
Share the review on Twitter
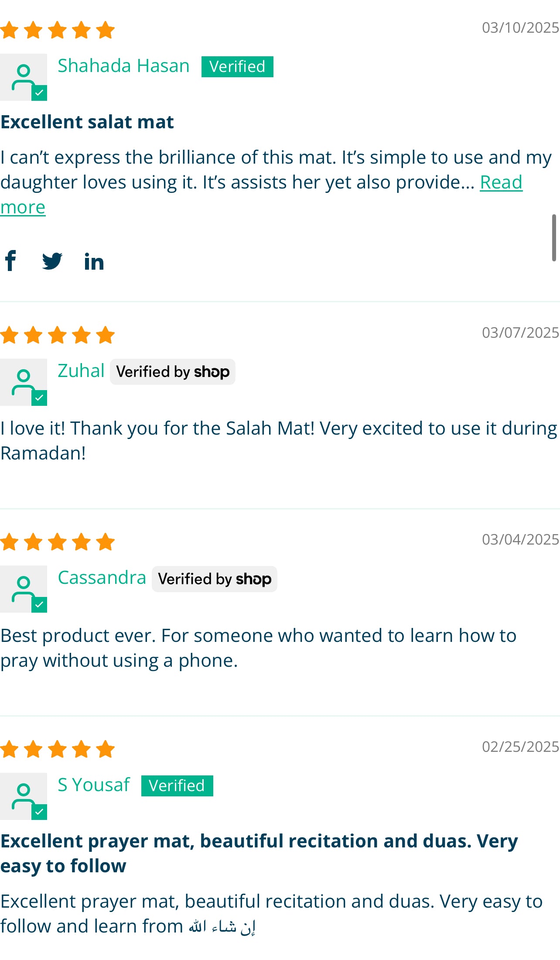click(x=52, y=261)
